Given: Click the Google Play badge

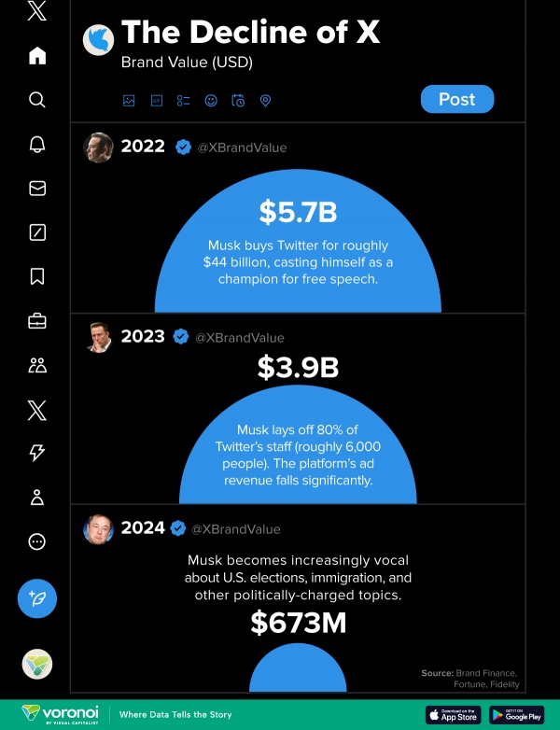Looking at the screenshot, I should (x=517, y=715).
